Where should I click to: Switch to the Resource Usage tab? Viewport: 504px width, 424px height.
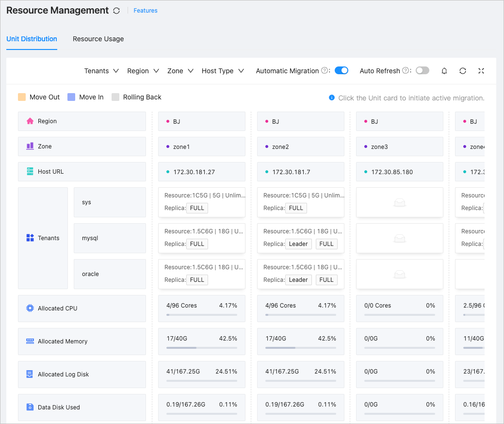(98, 39)
